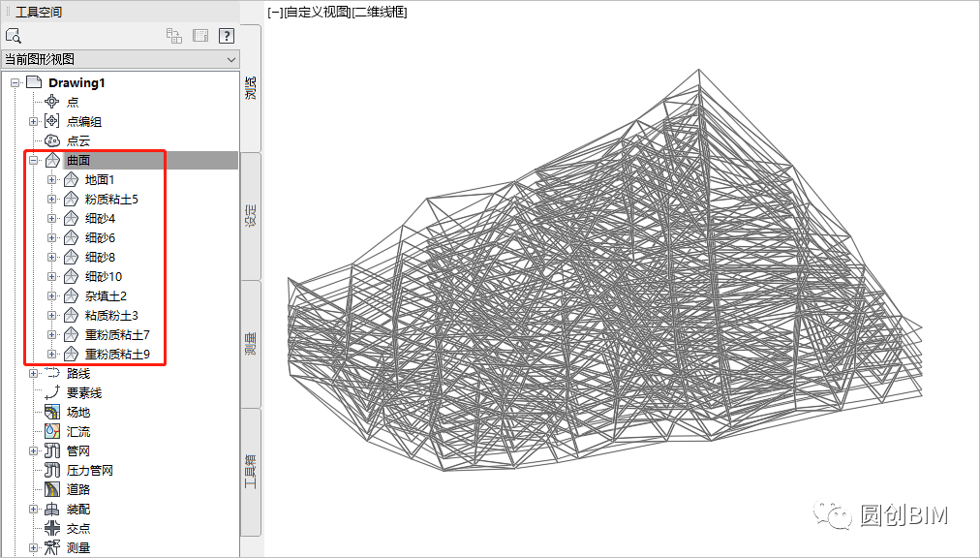Select the 细砂4 surface
This screenshot has width=980, height=558.
(100, 219)
